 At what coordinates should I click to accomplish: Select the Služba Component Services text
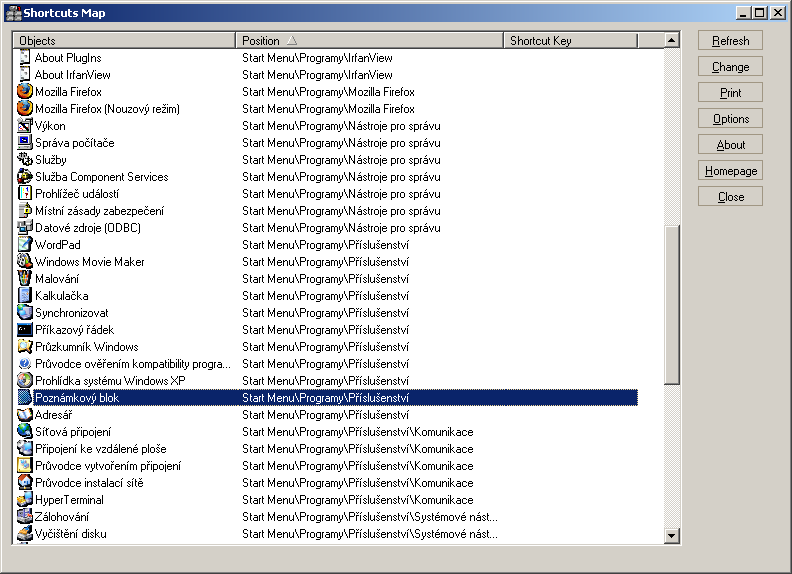(102, 177)
